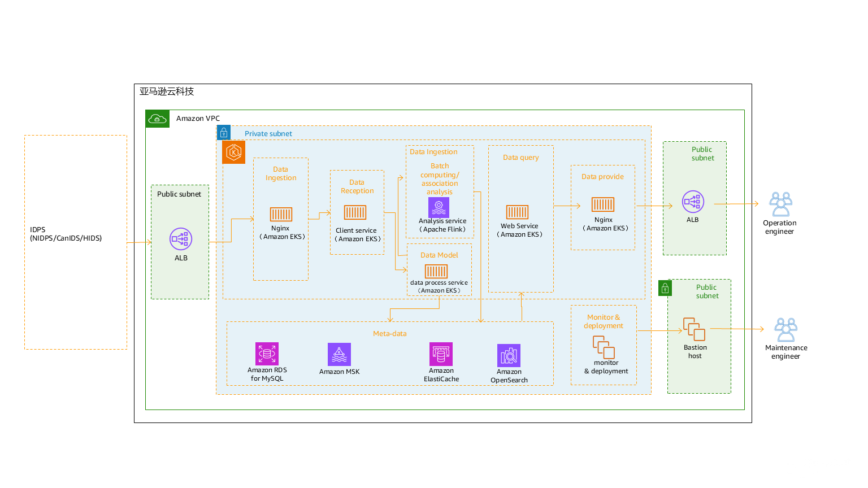868x488 pixels.
Task: Click the Amazon ElastiCache icon
Action: point(441,354)
